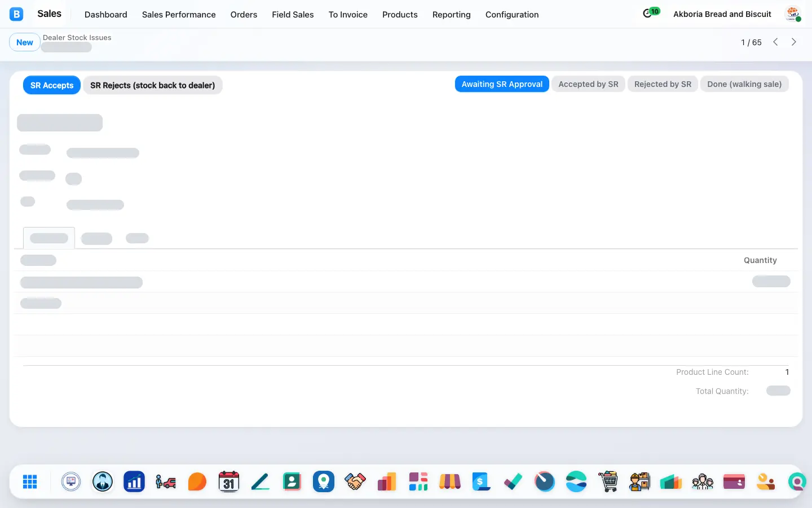Select the Accepted by SR status
This screenshot has height=508, width=812.
[x=588, y=84]
